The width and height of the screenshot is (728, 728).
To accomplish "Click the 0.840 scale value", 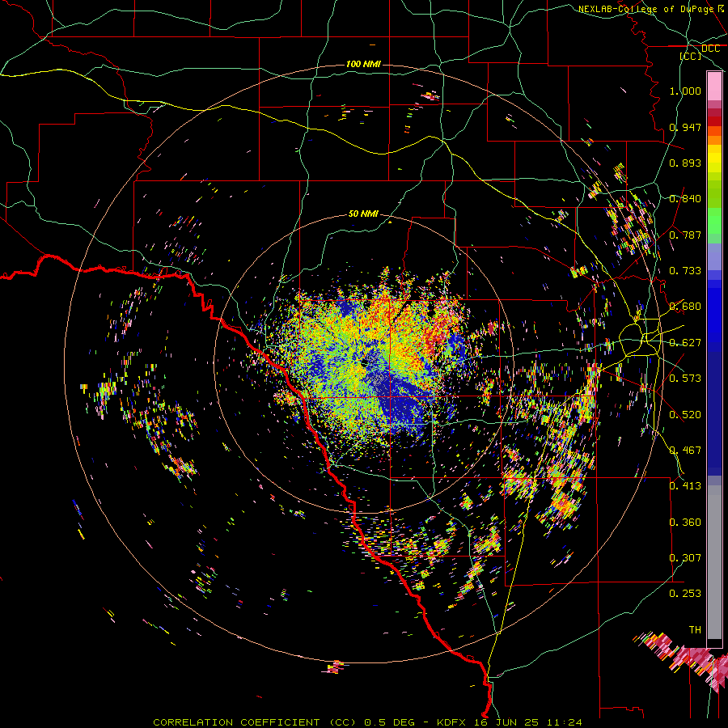I will pos(685,199).
